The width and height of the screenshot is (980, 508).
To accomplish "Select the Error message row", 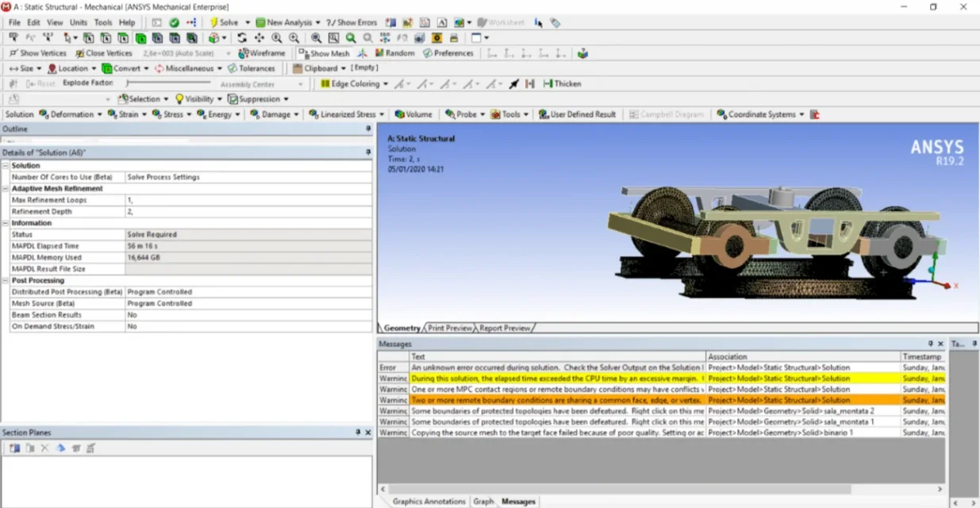I will (x=661, y=368).
